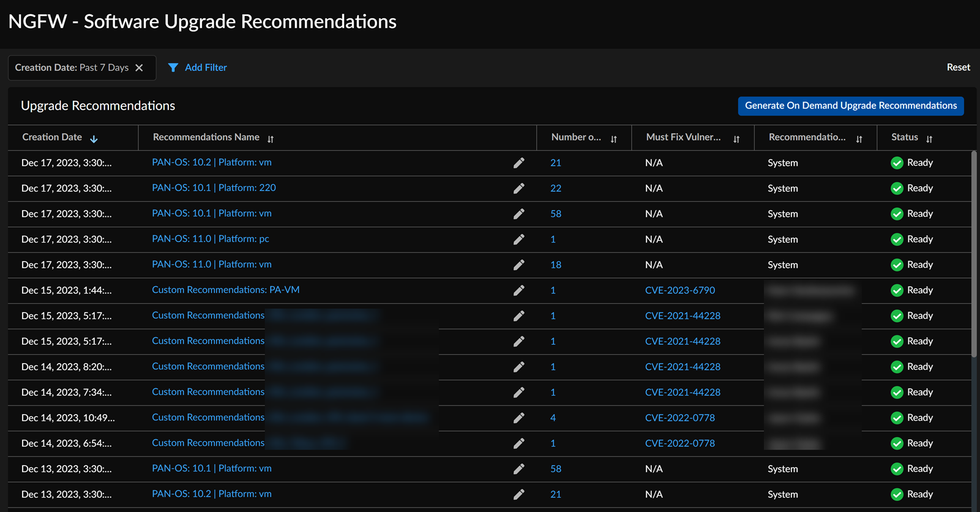
Task: Click the Add Filter funnel icon
Action: click(x=173, y=68)
